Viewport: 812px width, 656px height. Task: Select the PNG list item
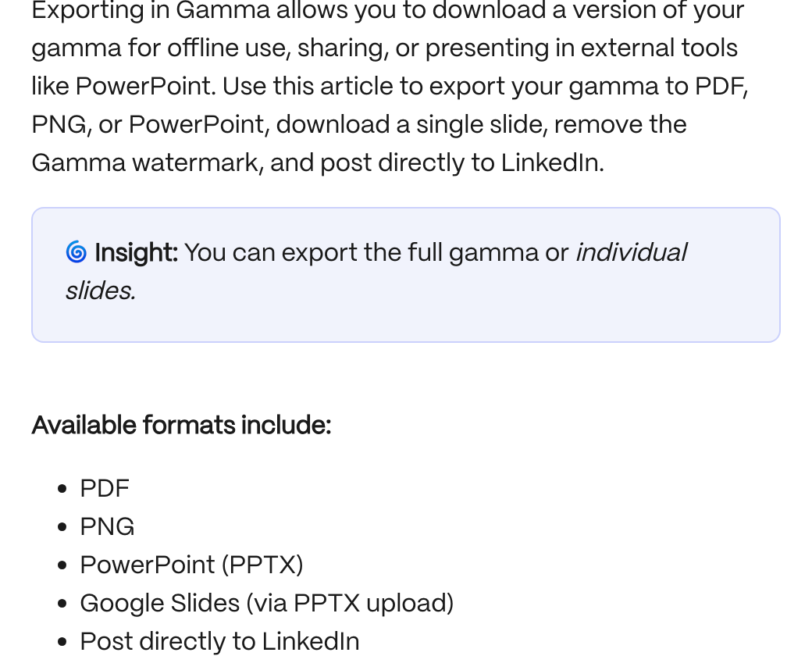point(107,527)
